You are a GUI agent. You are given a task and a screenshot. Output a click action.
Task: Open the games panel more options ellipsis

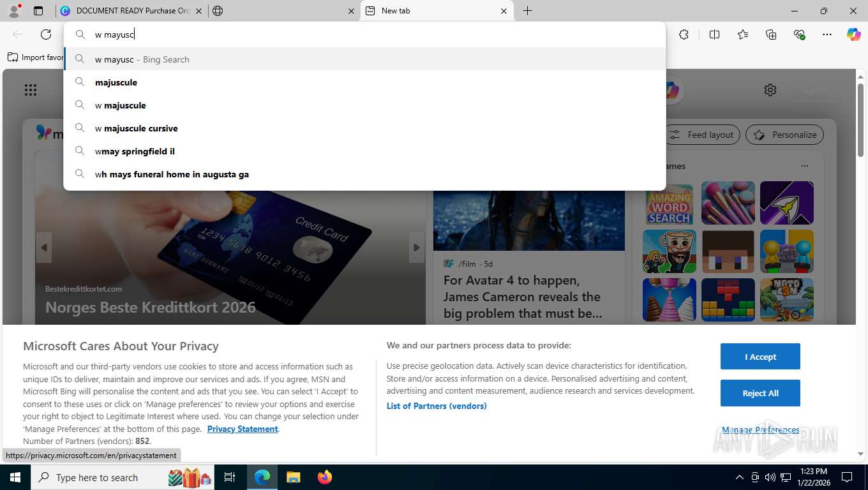coord(805,166)
